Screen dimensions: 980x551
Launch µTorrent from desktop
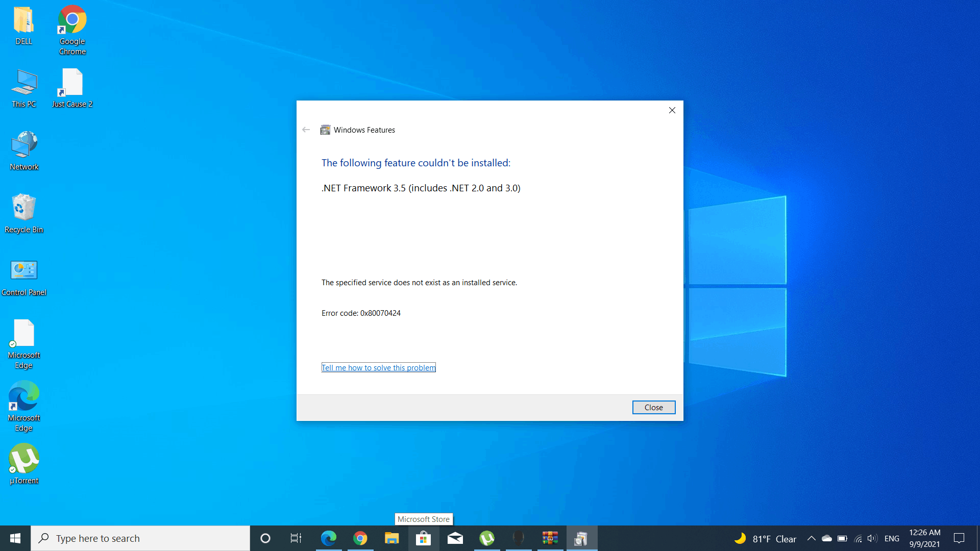(x=23, y=463)
